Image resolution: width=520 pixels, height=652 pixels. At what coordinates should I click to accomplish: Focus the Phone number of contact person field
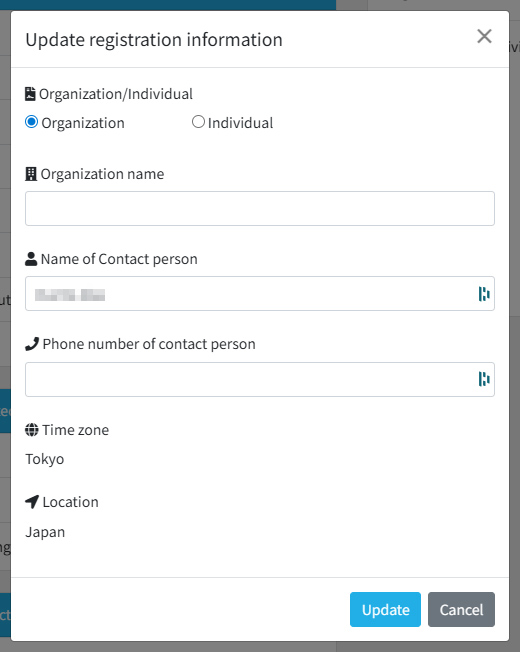(x=260, y=379)
